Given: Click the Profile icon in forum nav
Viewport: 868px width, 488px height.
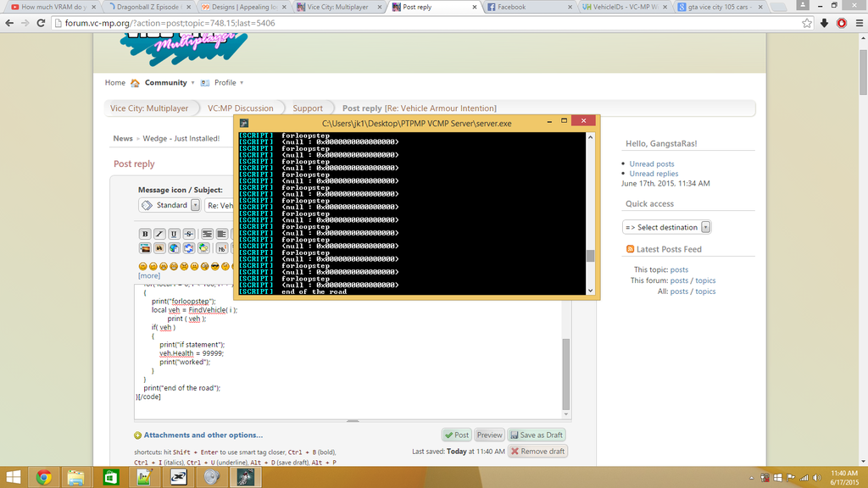Looking at the screenshot, I should 205,83.
